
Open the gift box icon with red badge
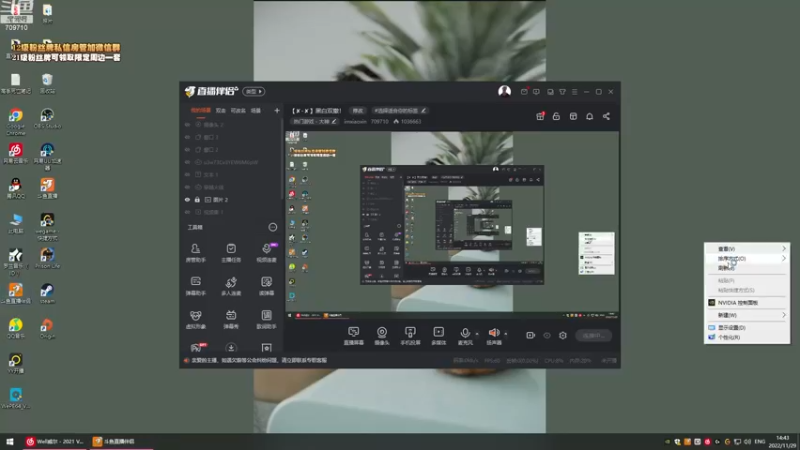[x=540, y=116]
